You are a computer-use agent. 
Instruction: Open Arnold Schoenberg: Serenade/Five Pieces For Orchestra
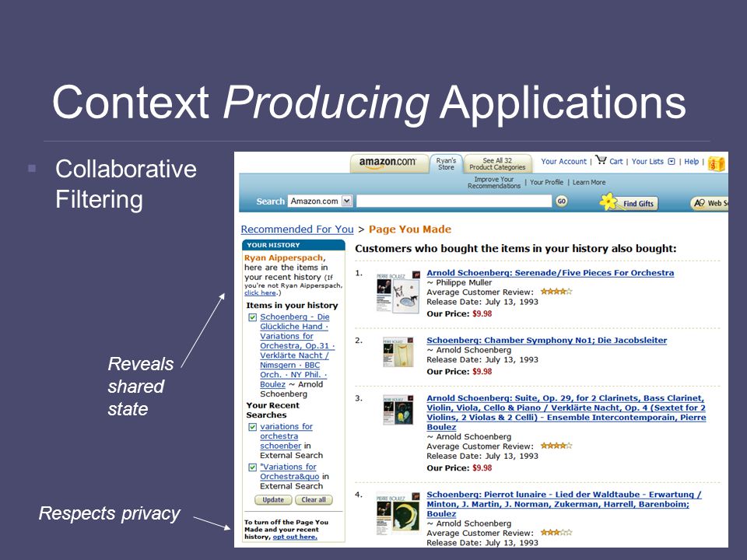(550, 273)
